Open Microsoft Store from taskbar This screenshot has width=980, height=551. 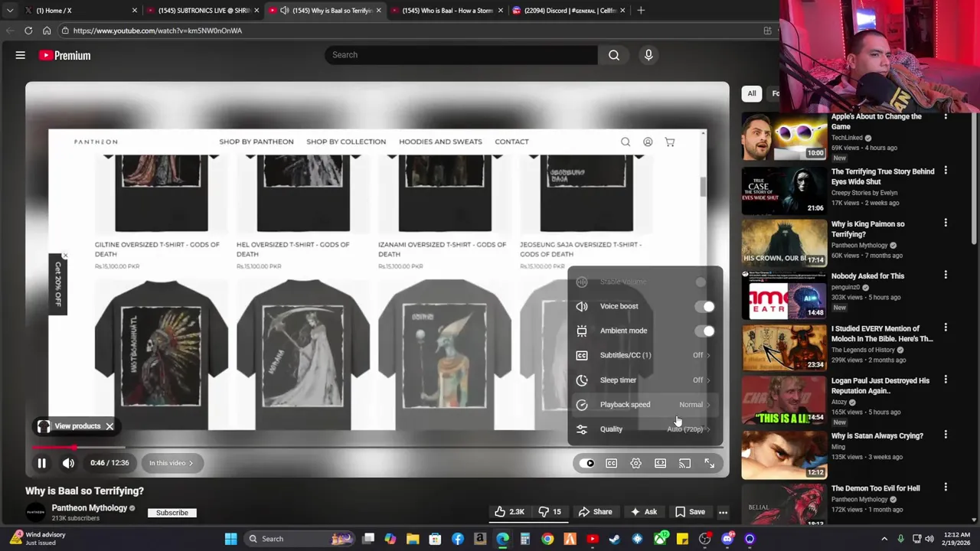[435, 539]
